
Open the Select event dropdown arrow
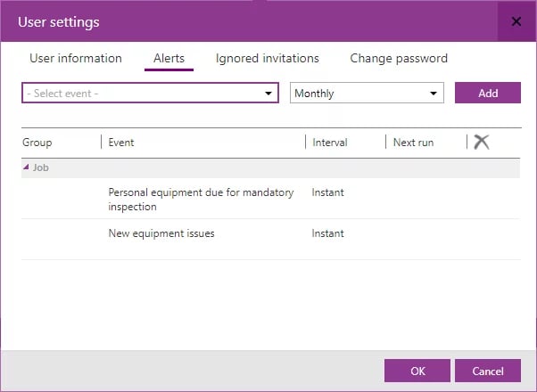[268, 93]
